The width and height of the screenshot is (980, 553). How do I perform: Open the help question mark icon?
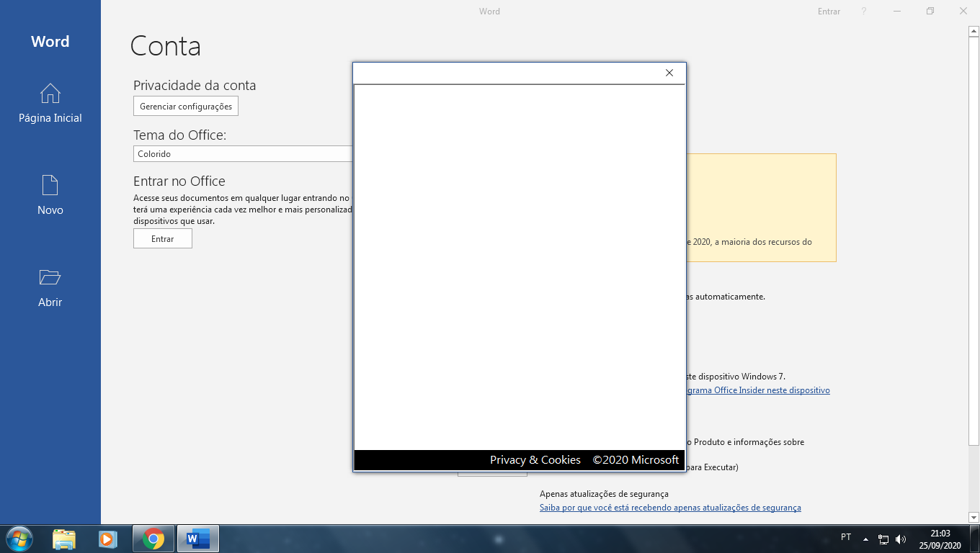[863, 12]
